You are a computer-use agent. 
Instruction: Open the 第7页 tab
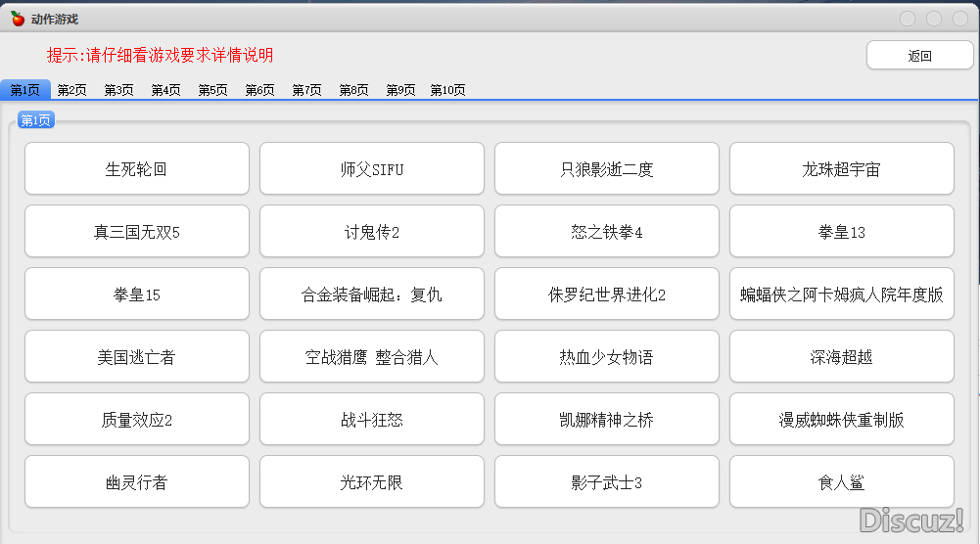click(x=306, y=90)
